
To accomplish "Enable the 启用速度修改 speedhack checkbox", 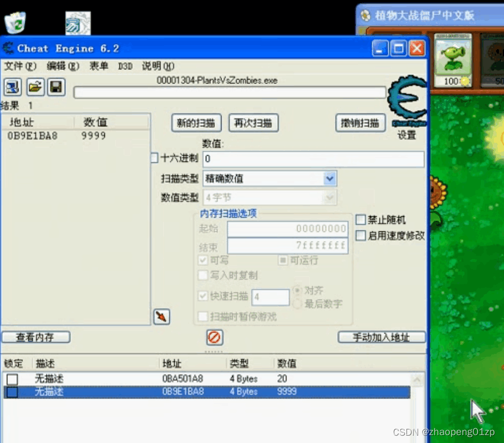I will 361,236.
